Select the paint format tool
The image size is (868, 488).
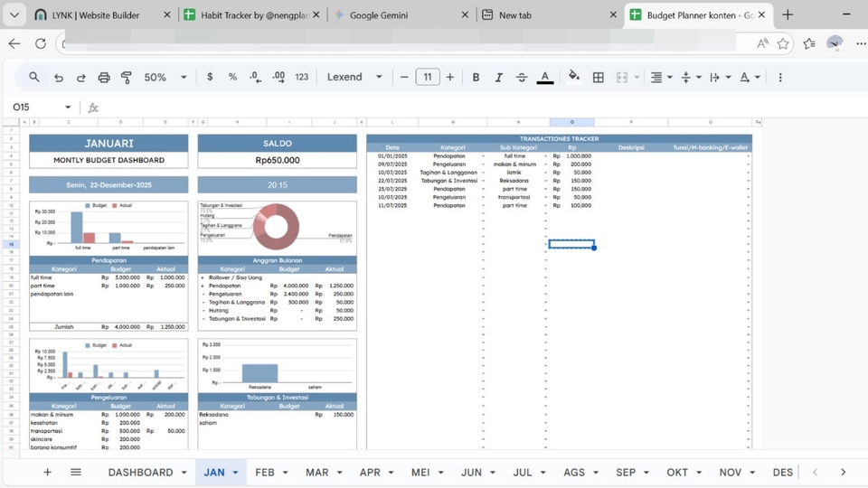127,78
